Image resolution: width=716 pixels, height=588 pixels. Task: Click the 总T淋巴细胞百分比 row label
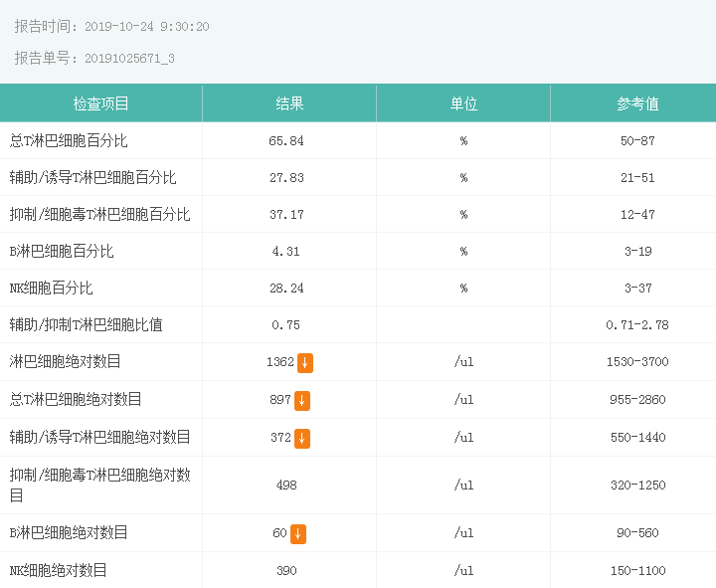(x=69, y=140)
